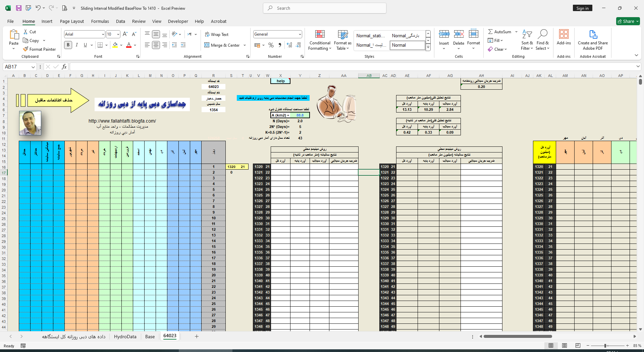
Task: Click Create and Share Adobe PDF icon
Action: [593, 35]
